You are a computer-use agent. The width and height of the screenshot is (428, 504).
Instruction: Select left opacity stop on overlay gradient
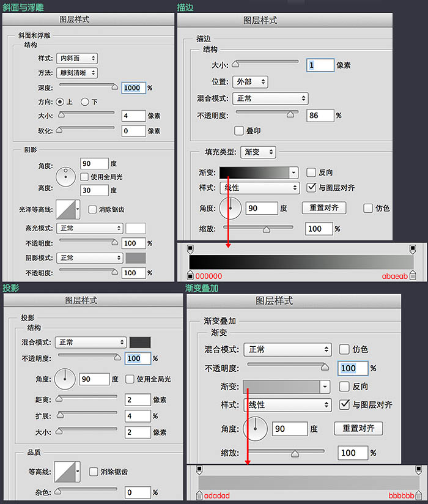click(199, 470)
